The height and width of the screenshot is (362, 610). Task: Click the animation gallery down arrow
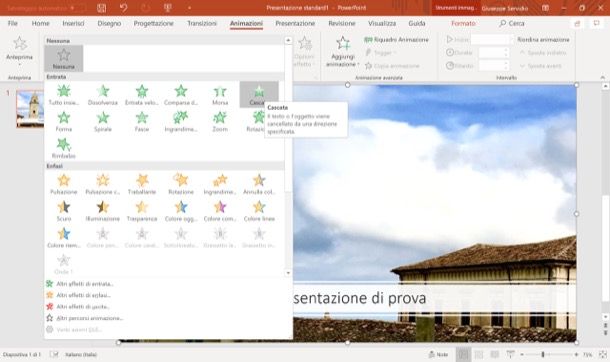[288, 273]
